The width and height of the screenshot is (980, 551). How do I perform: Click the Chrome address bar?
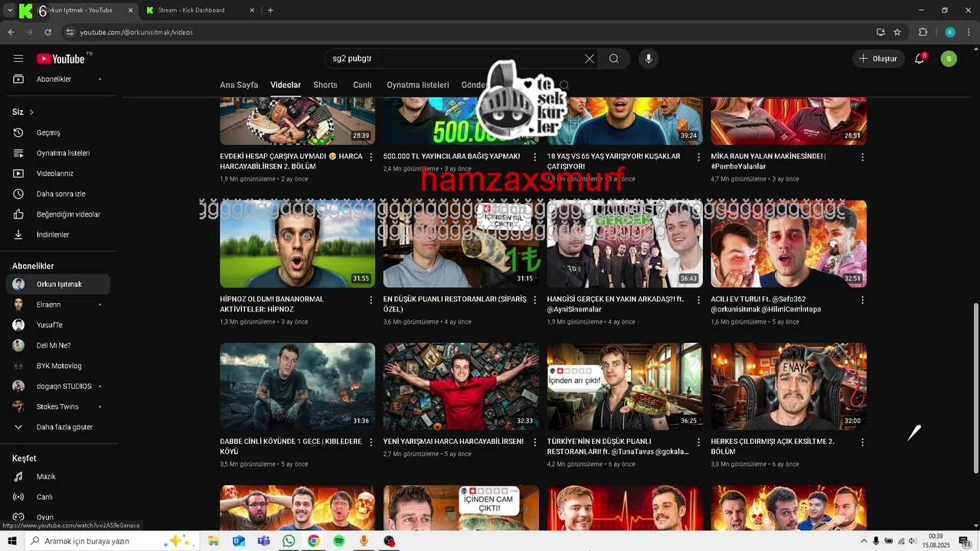click(467, 32)
